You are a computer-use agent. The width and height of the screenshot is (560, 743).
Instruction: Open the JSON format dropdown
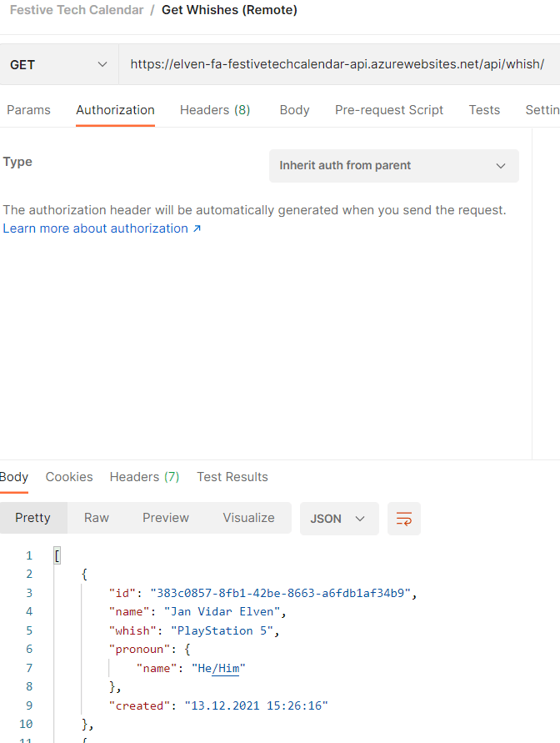(338, 519)
